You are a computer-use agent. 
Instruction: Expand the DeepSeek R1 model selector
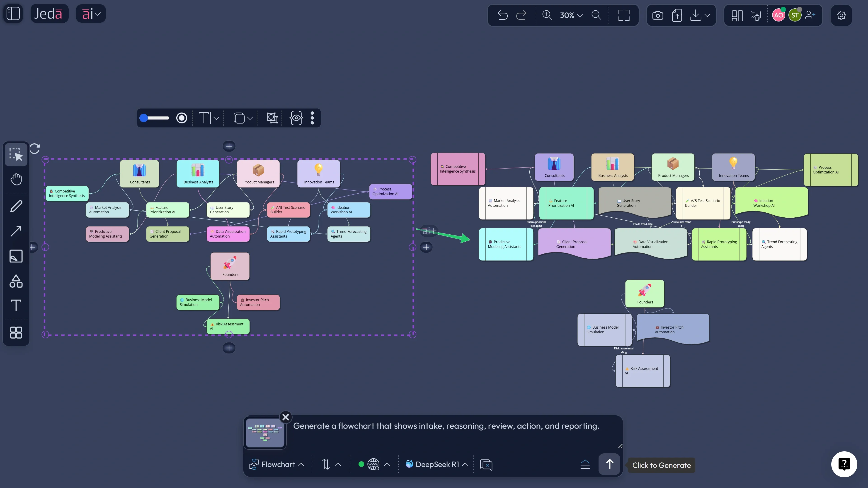pyautogui.click(x=436, y=464)
